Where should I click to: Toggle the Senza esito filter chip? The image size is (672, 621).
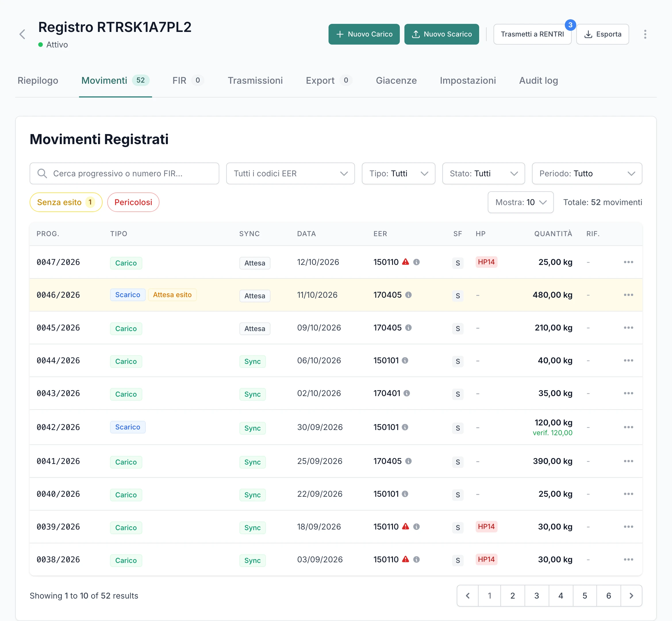[66, 202]
